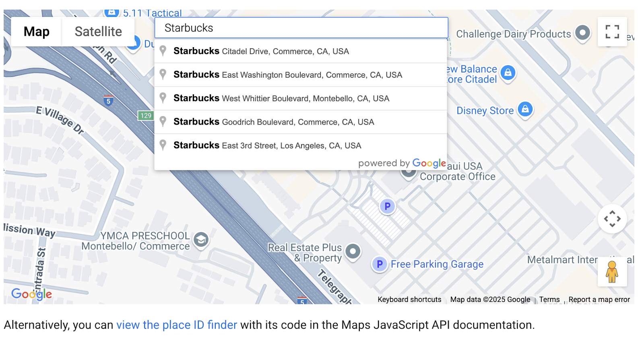This screenshot has height=341, width=644.
Task: Click the Disney Store shopping pin
Action: click(525, 110)
